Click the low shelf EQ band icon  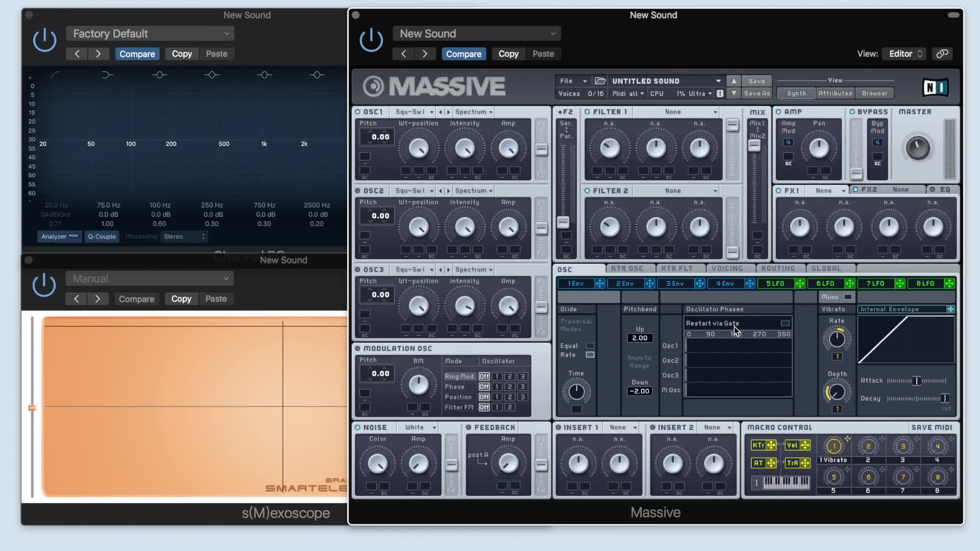(107, 75)
